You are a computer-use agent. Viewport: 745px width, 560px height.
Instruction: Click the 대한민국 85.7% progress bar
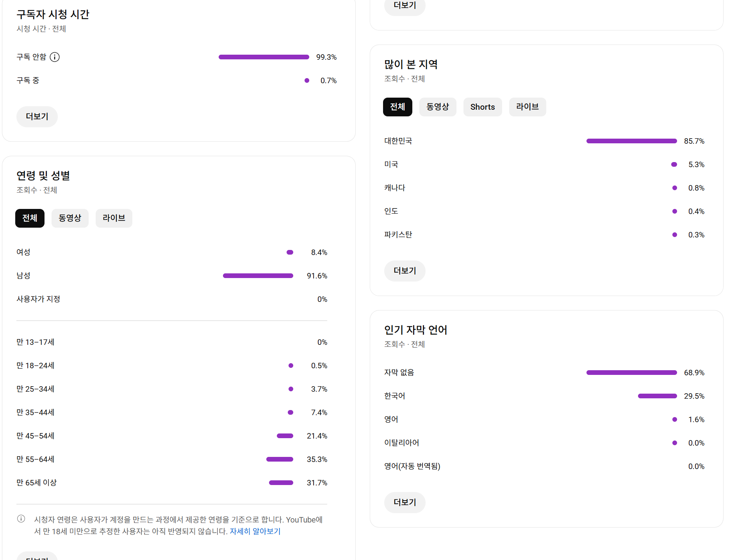coord(631,141)
